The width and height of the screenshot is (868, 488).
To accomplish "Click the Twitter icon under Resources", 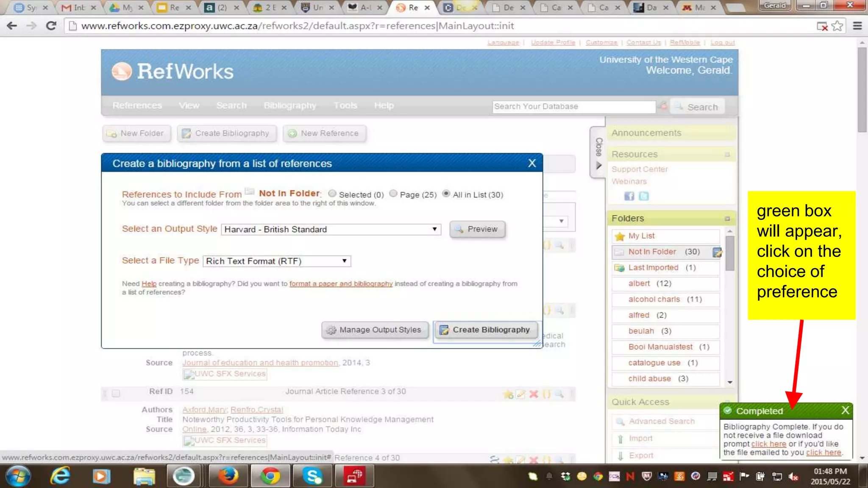I will (644, 196).
